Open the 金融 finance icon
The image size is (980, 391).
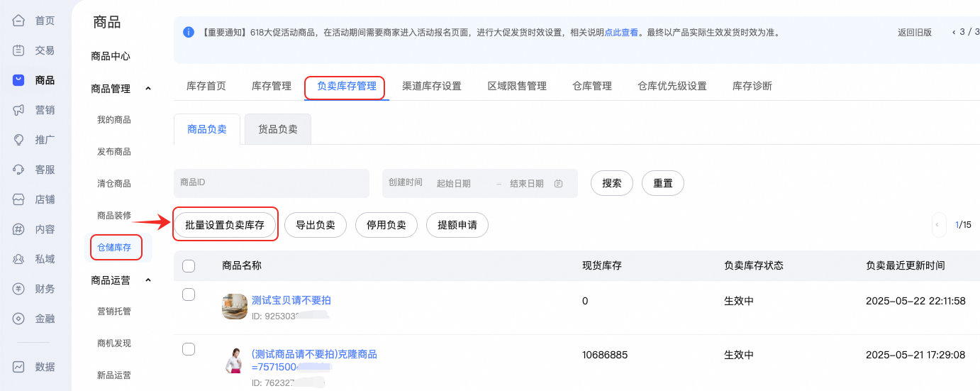18,319
